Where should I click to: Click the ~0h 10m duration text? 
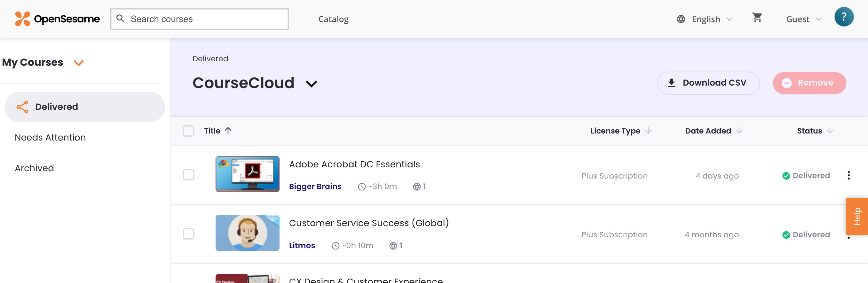pos(358,246)
